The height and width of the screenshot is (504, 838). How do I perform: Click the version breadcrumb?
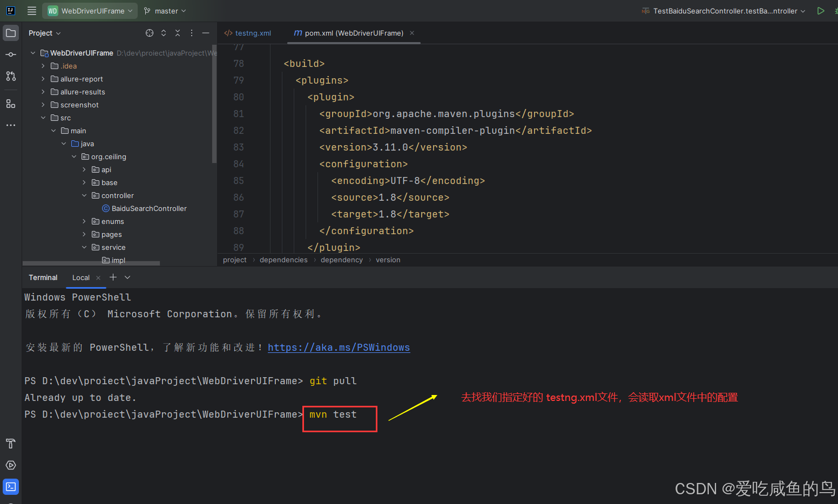pyautogui.click(x=388, y=260)
